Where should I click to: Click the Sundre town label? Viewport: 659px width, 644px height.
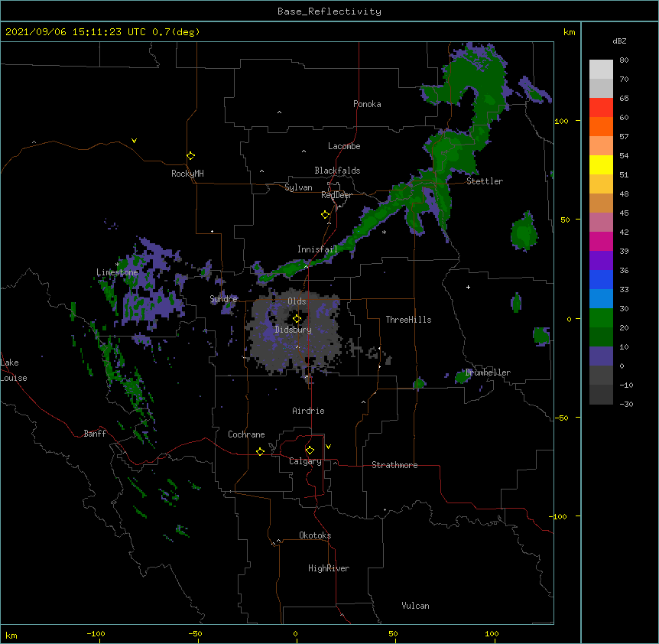[223, 299]
